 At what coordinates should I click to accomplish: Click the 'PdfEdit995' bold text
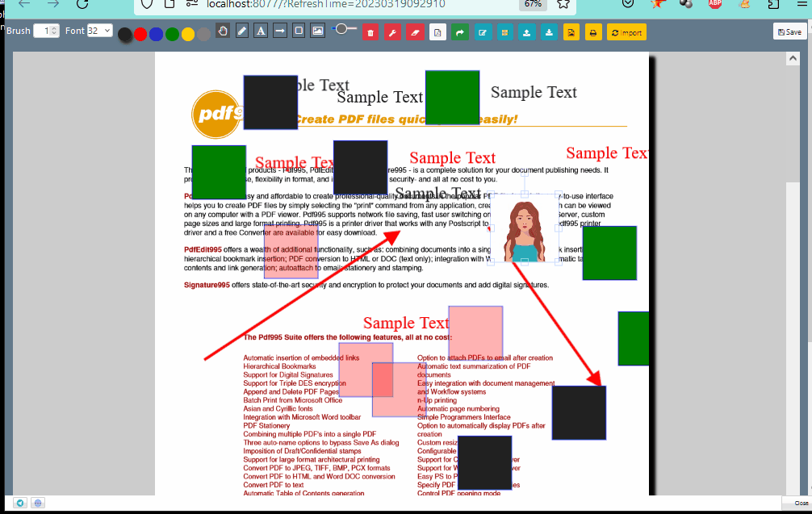point(203,249)
